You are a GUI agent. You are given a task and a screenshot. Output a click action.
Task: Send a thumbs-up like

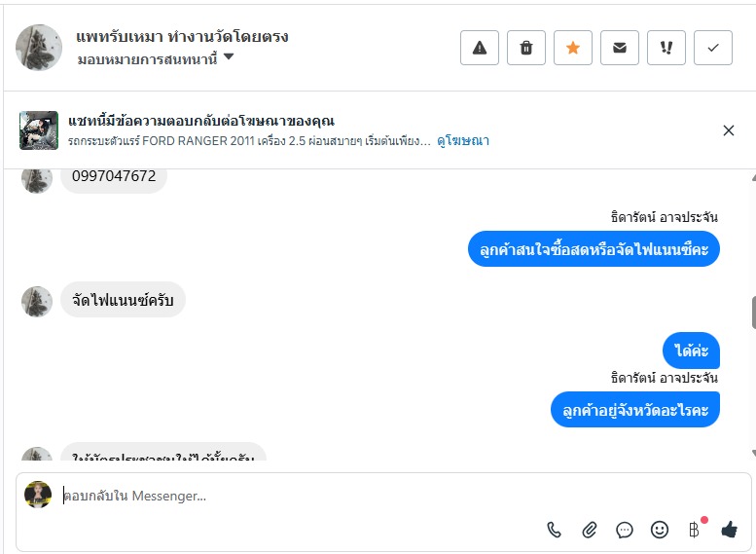(730, 530)
